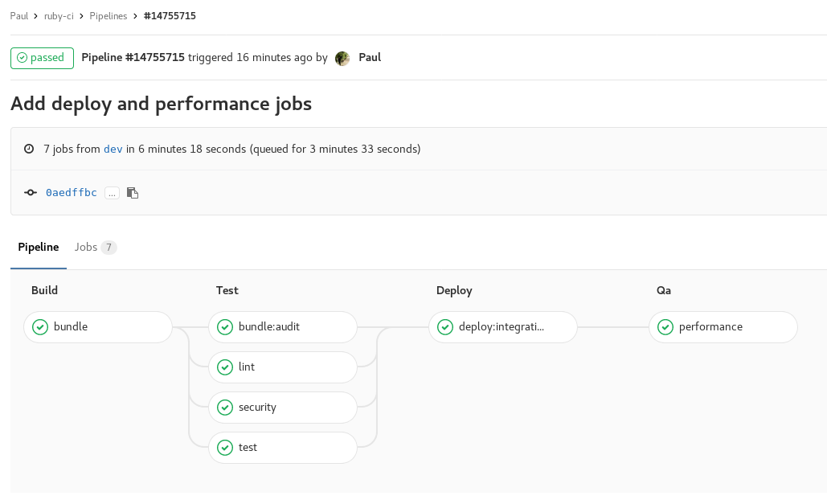
Task: Copy the commit SHA to clipboard
Action: (133, 193)
